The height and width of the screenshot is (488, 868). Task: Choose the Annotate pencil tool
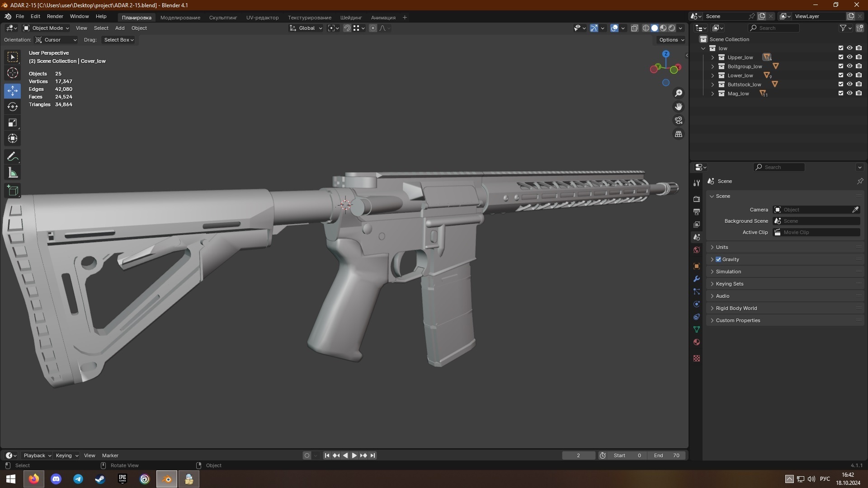[13, 157]
